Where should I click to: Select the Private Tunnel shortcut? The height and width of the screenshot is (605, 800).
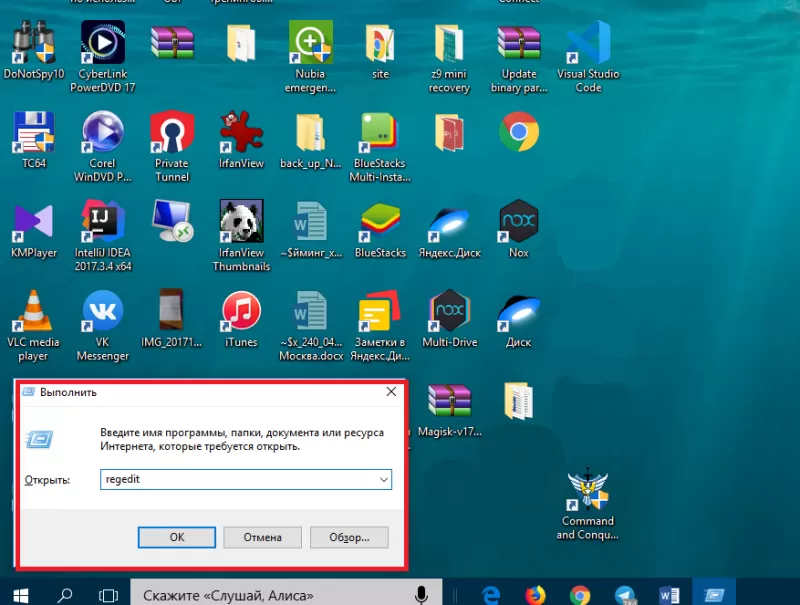(171, 133)
